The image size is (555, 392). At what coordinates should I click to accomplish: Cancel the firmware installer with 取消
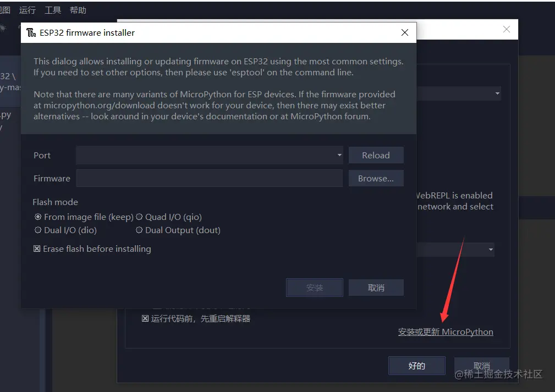point(376,288)
